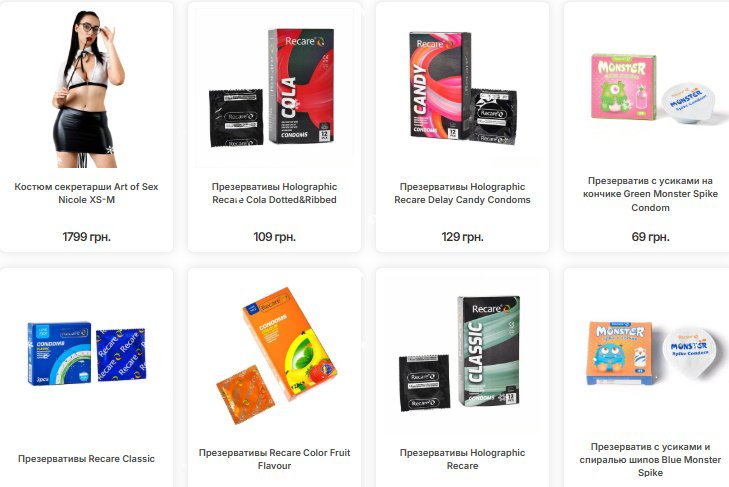The image size is (729, 487).
Task: Open the bottom row Презервативы Holographic Recare title
Action: tap(462, 459)
